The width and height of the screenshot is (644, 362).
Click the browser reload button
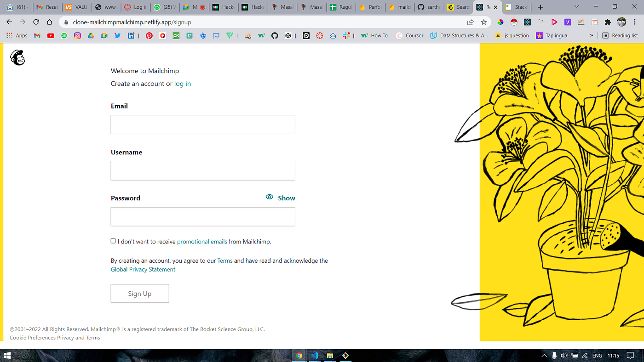[36, 22]
